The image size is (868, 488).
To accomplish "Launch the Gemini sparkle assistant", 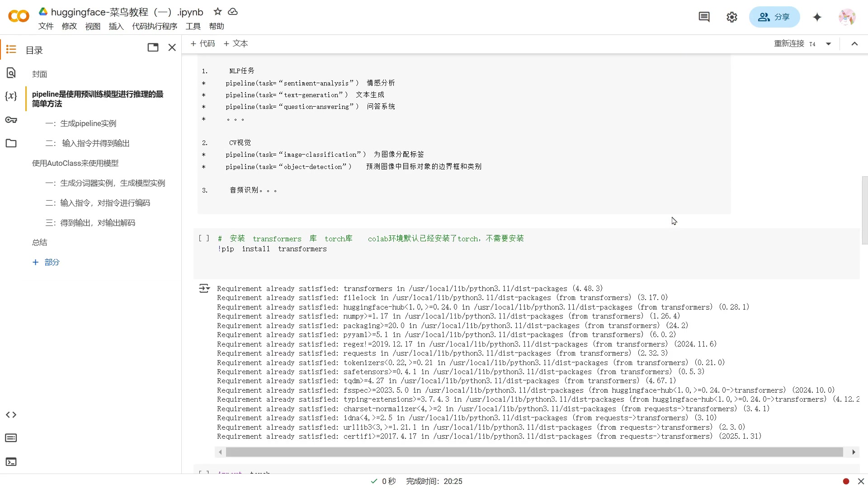I will coord(817,17).
